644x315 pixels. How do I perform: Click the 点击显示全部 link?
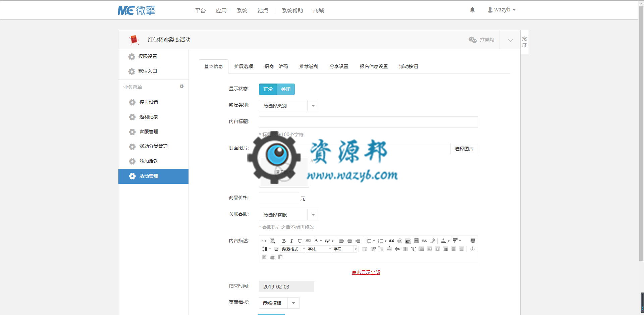366,272
